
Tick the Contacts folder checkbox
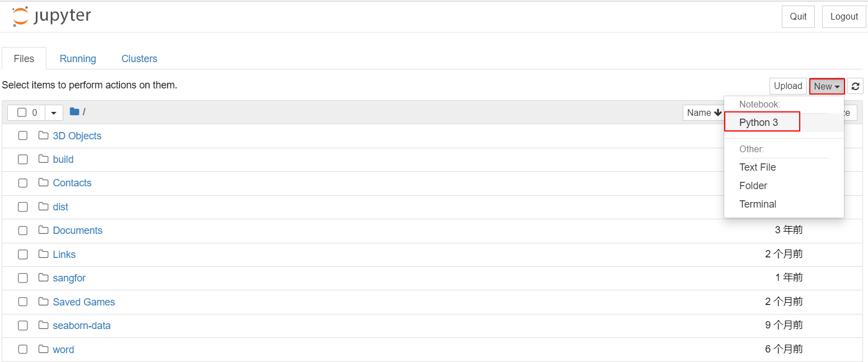pyautogui.click(x=23, y=183)
